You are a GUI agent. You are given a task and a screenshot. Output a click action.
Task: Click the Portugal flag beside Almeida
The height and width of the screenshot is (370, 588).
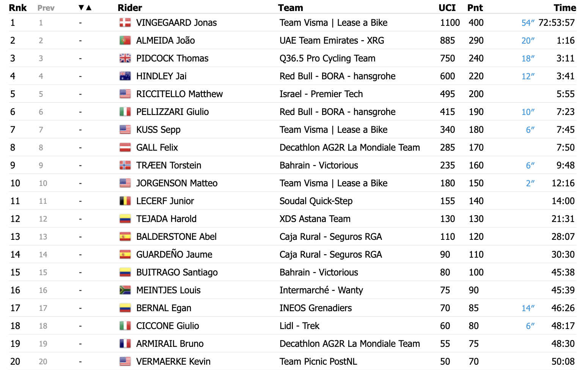coord(125,41)
